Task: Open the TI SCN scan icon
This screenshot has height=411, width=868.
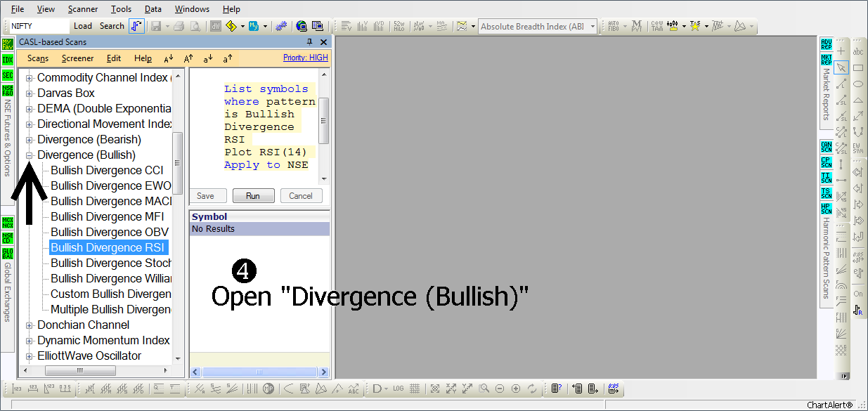Action: [x=827, y=178]
